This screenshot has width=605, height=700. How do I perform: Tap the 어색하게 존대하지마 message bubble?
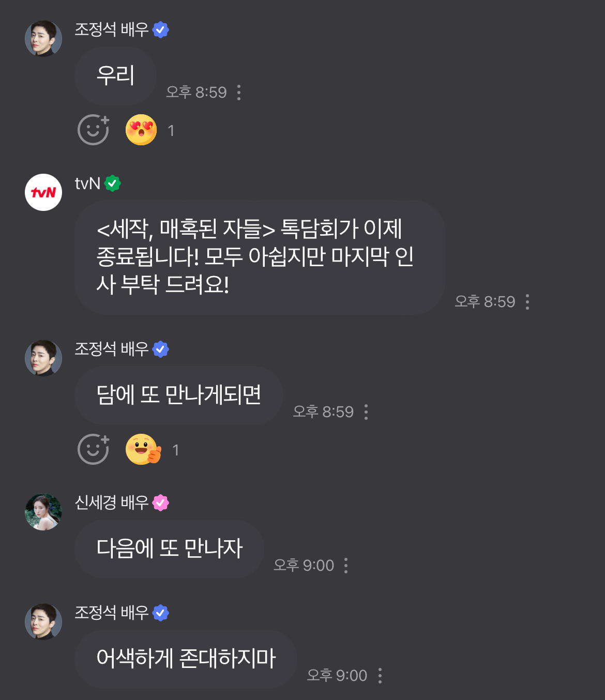pos(186,659)
